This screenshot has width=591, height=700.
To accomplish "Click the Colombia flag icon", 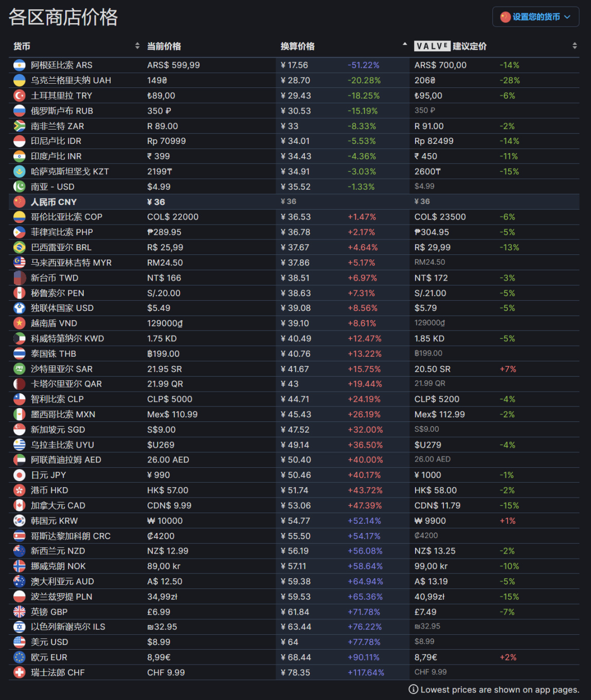I will click(19, 217).
